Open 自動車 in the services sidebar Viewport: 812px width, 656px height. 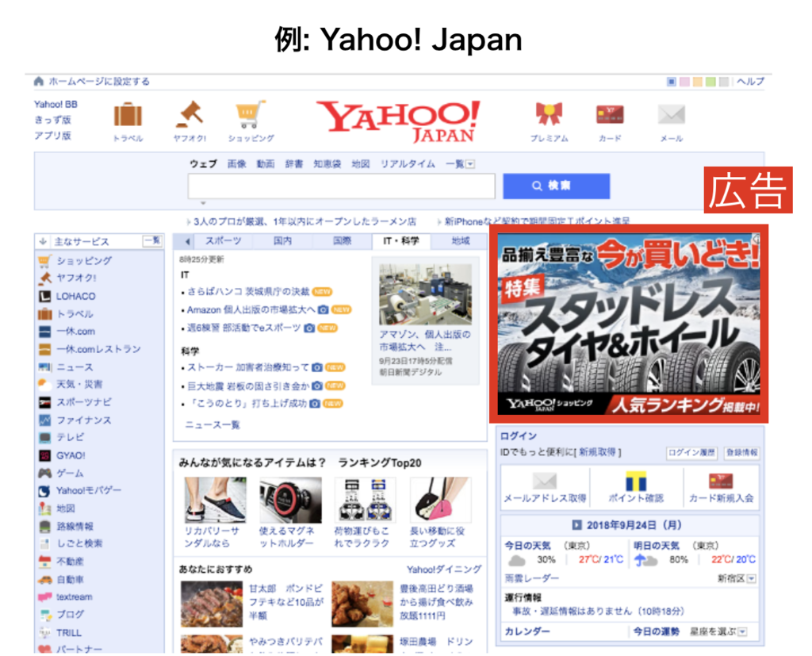tap(70, 579)
